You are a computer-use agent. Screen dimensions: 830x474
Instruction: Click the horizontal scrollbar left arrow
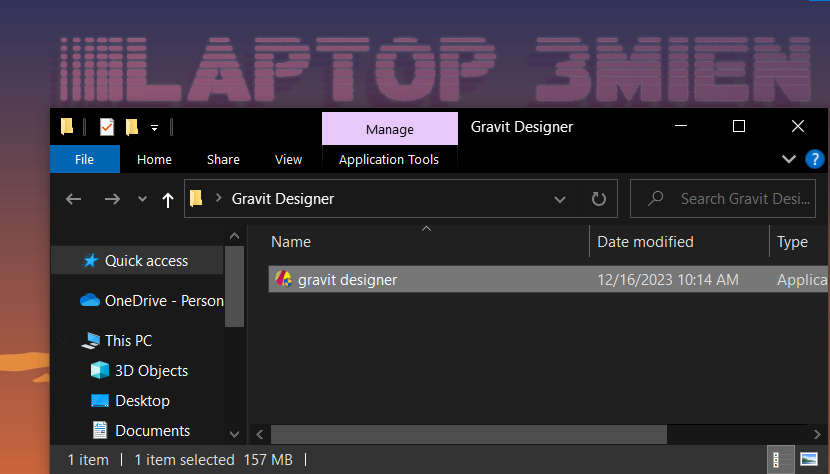click(260, 434)
